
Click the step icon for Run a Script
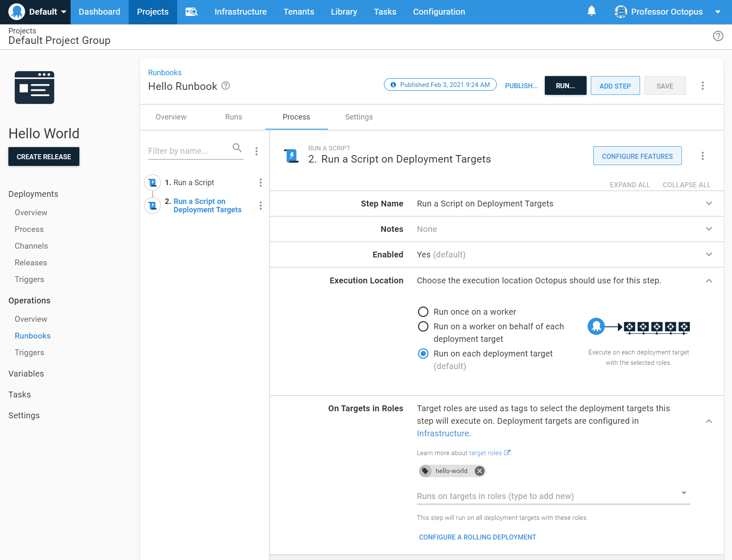[152, 183]
